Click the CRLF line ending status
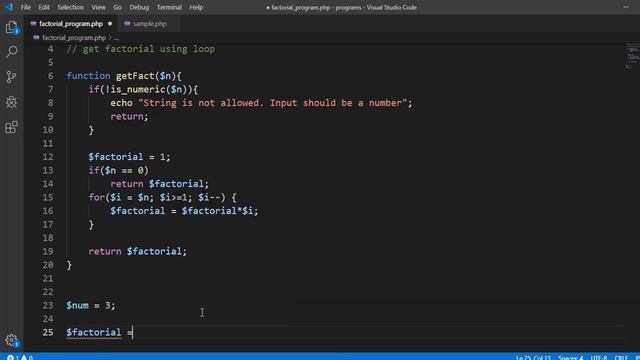640x360 pixels. 621,358
